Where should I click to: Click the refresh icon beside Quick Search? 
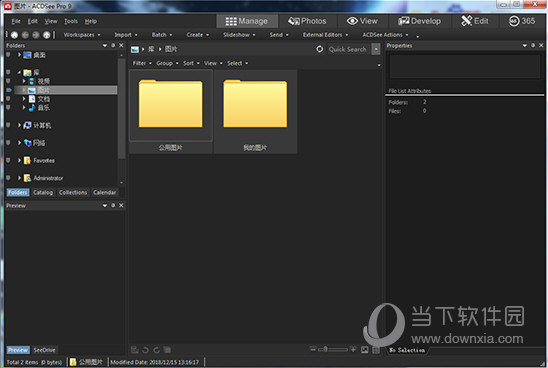click(x=319, y=49)
